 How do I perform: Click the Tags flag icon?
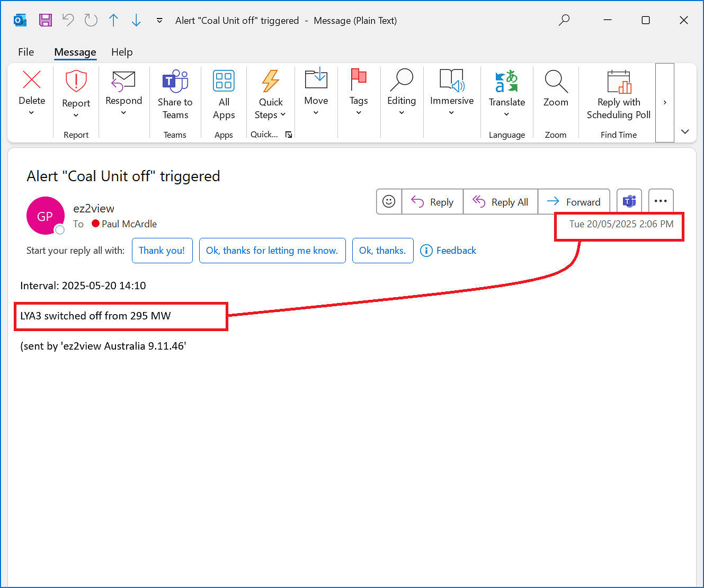[x=359, y=79]
